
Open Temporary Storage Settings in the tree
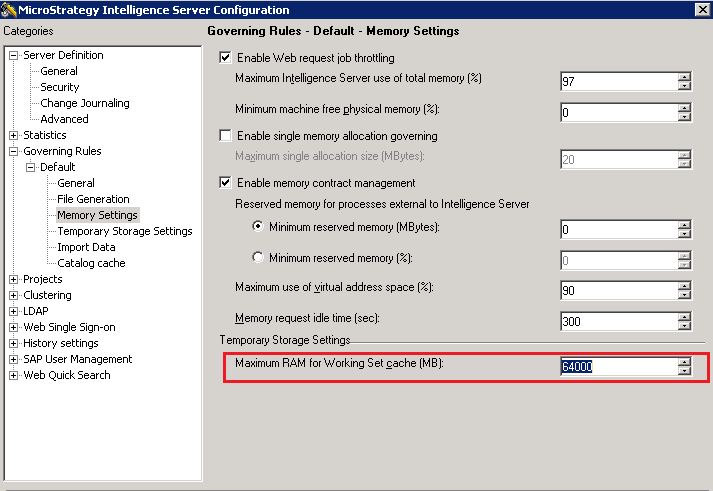[x=124, y=231]
